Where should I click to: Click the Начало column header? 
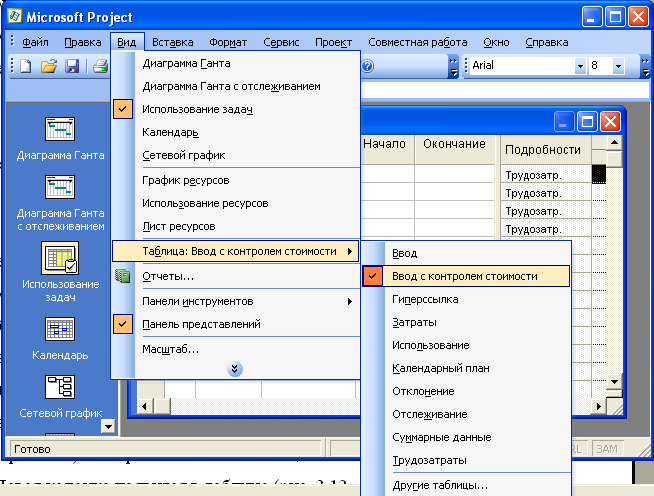(x=387, y=149)
